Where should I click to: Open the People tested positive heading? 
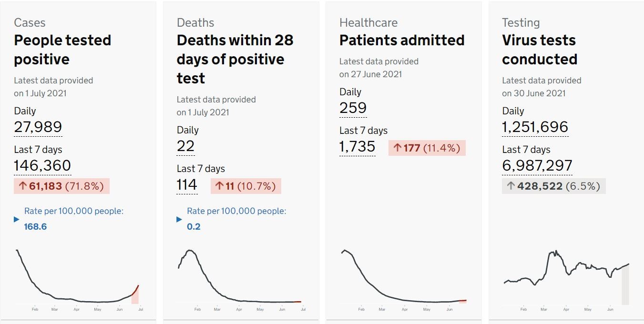[62, 50]
